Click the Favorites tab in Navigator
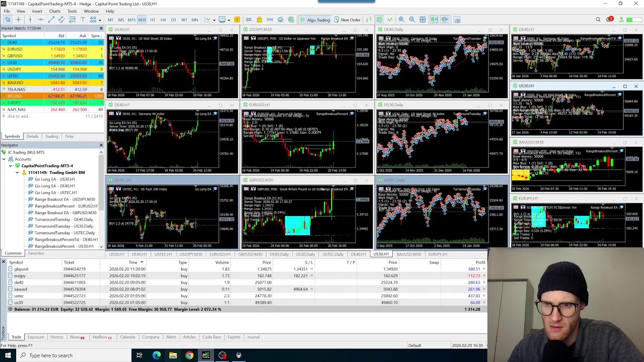The image size is (644, 362). click(36, 253)
